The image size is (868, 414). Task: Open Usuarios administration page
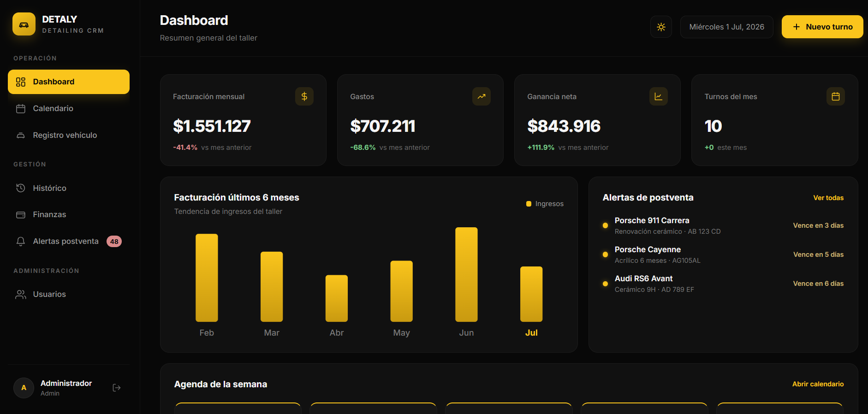coord(69,294)
